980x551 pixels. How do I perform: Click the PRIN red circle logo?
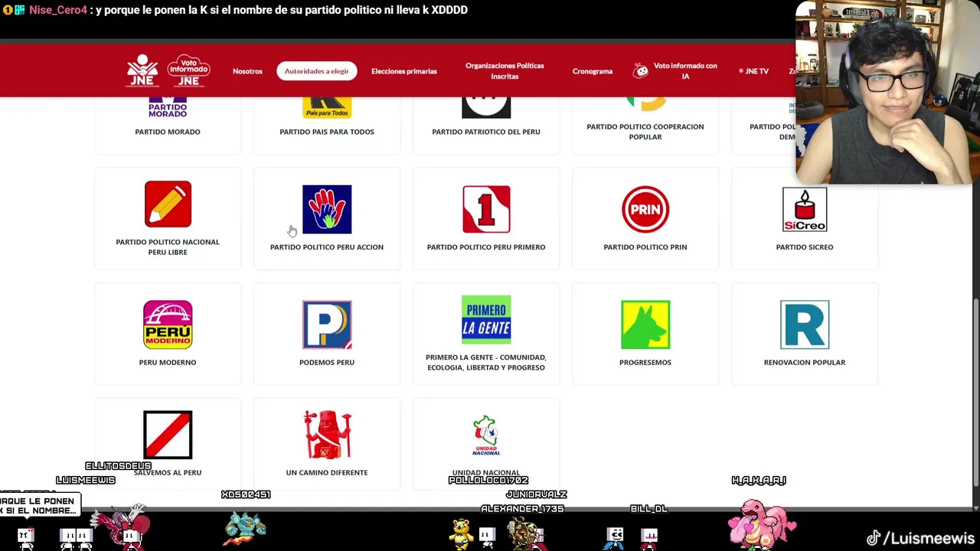(x=645, y=209)
